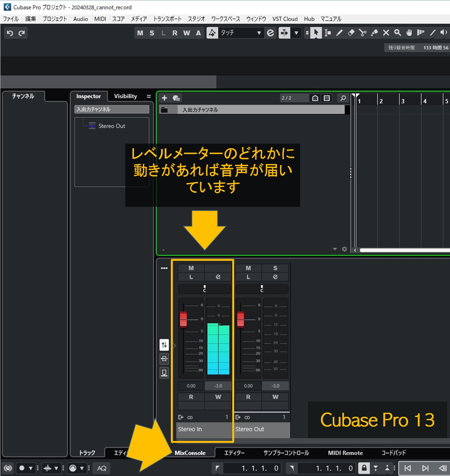This screenshot has width=450, height=476.
Task: Select the Line tool
Action: click(433, 33)
